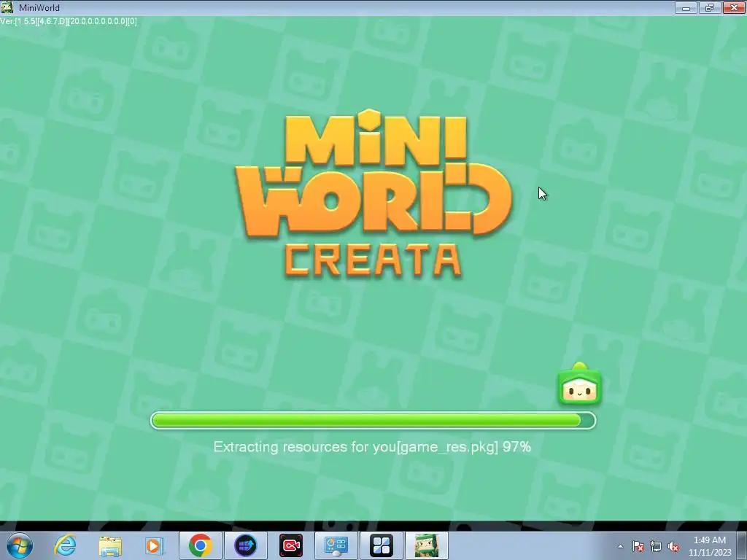
Task: Click the green mascot above progress bar
Action: pyautogui.click(x=579, y=384)
